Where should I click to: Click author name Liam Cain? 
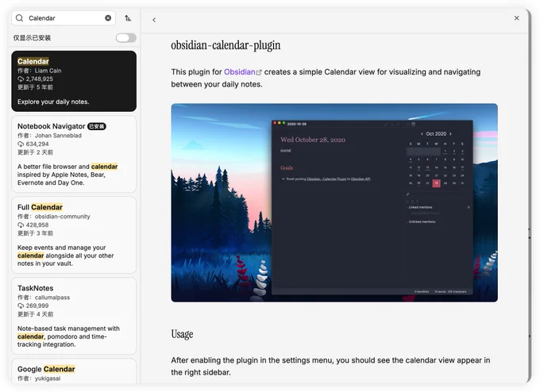click(48, 71)
